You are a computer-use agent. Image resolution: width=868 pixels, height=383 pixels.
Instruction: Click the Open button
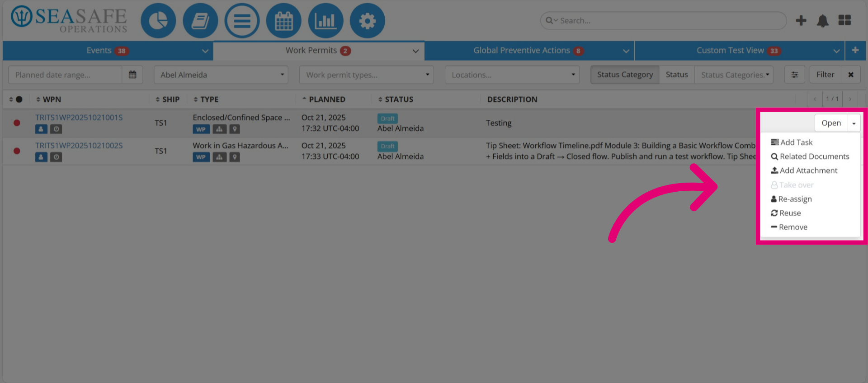831,123
